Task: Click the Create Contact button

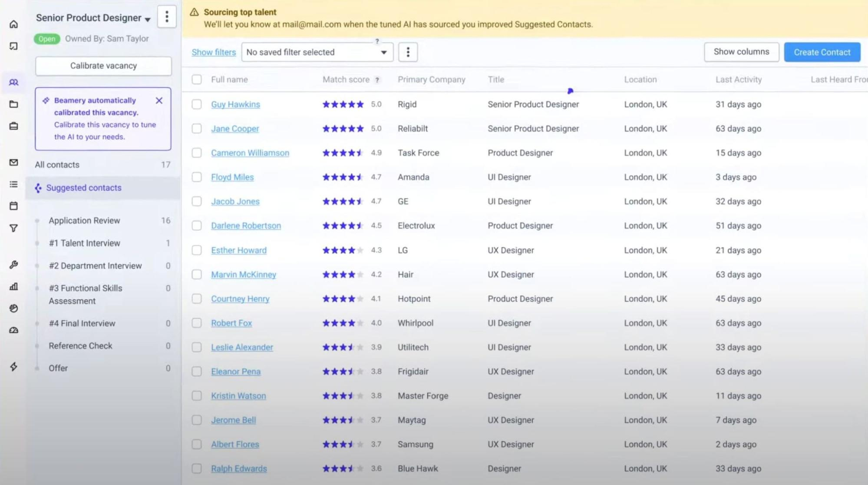Action: 822,52
